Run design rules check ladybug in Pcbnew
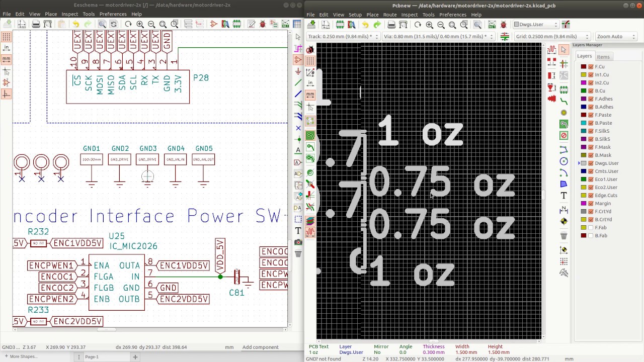 [x=503, y=25]
